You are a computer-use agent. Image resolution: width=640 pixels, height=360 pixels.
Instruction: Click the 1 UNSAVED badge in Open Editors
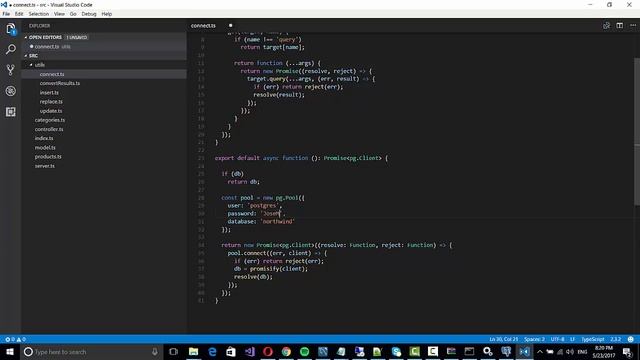point(77,37)
